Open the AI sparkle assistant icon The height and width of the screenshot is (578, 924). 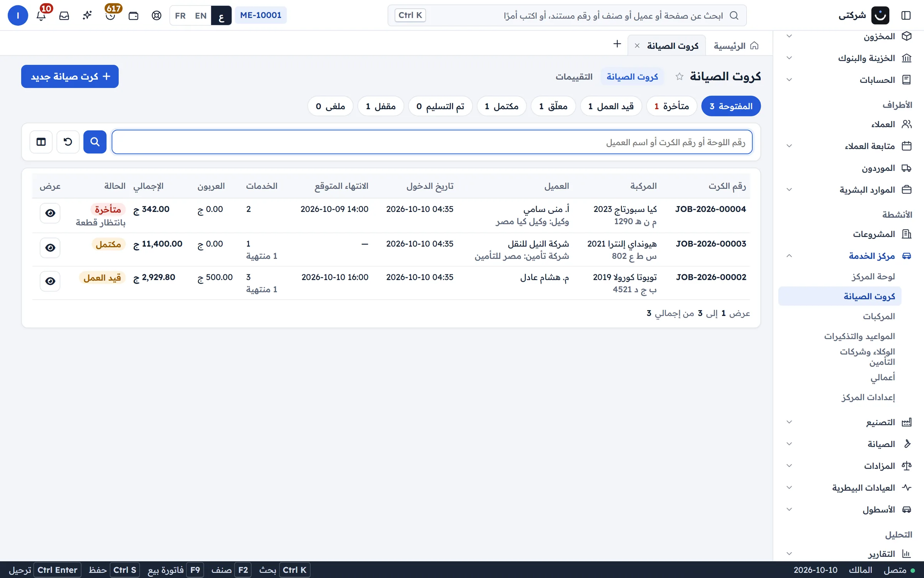(87, 16)
